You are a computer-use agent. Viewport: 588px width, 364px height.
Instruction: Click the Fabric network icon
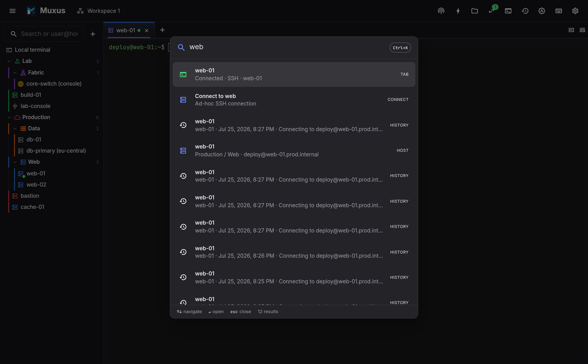coord(23,73)
